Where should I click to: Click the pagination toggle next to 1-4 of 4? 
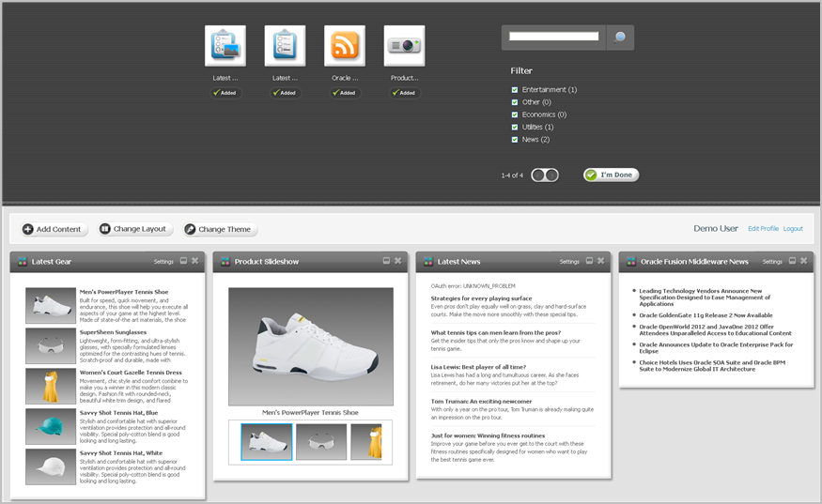[x=545, y=175]
